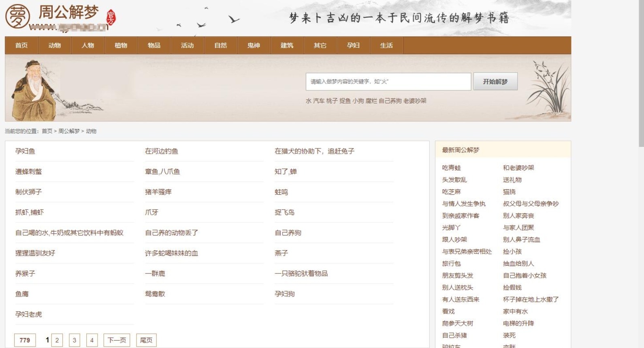644x348 pixels.
Task: Click 下一页 to view next page
Action: point(117,340)
